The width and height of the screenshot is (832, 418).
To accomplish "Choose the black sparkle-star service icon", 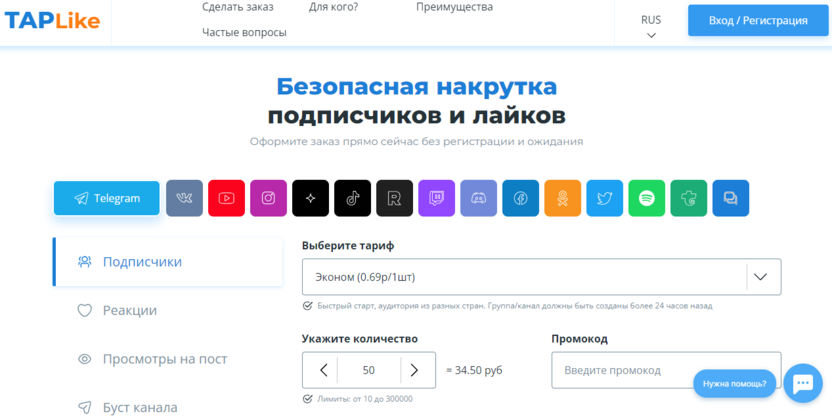I will (310, 198).
